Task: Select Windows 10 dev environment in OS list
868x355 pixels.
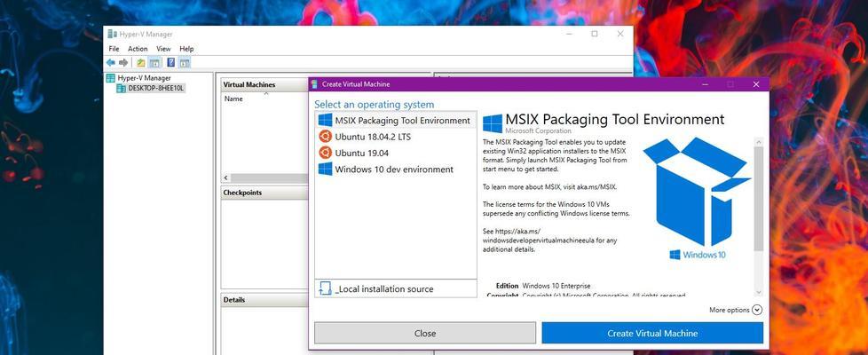Action: (x=395, y=169)
